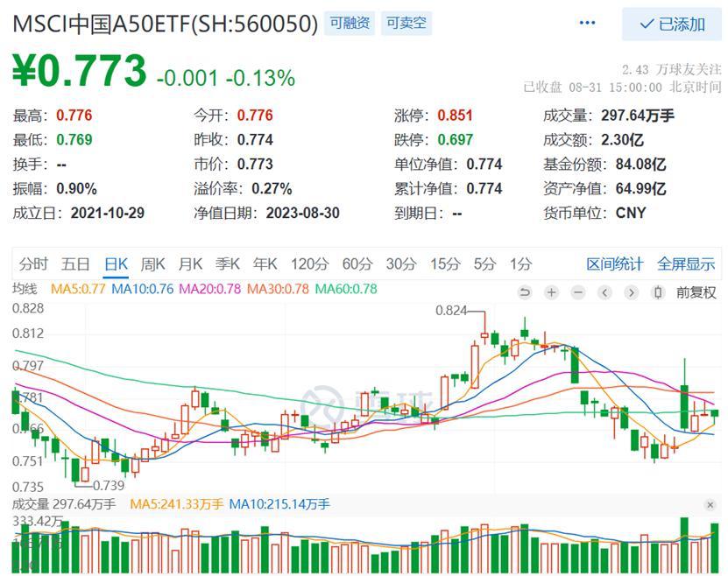This screenshot has width=728, height=576.
Task: Open the 前复权 adjustment dropdown
Action: [x=696, y=292]
